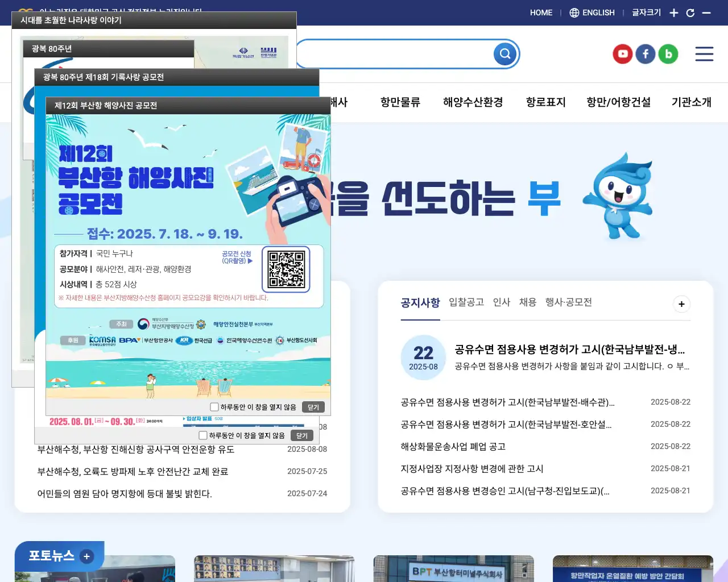Open featured notice 공유수면 점용사용 변경허가 고시(한국남부발전-냉...
Screen dimensions: 728x582
570,350
